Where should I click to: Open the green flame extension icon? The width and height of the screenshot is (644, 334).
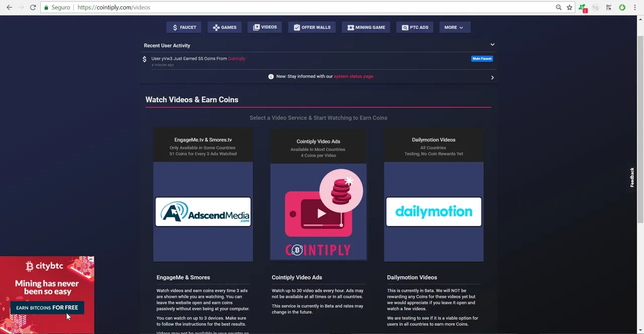tap(622, 8)
